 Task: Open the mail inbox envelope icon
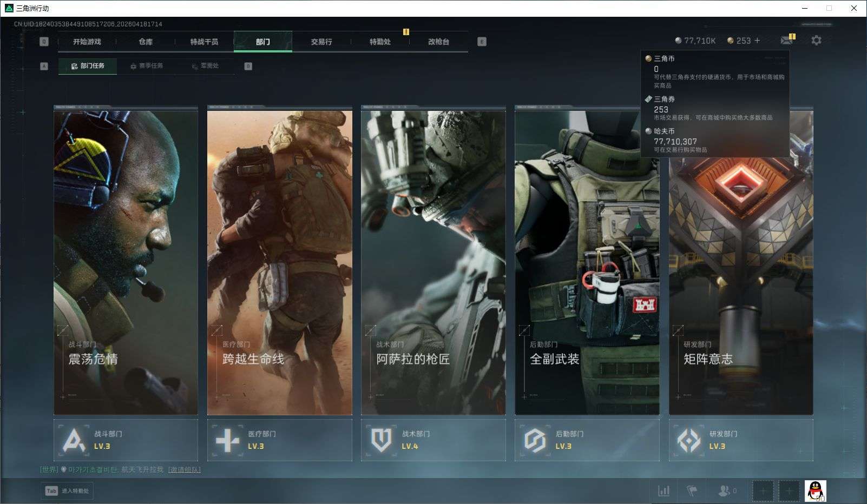tap(786, 41)
